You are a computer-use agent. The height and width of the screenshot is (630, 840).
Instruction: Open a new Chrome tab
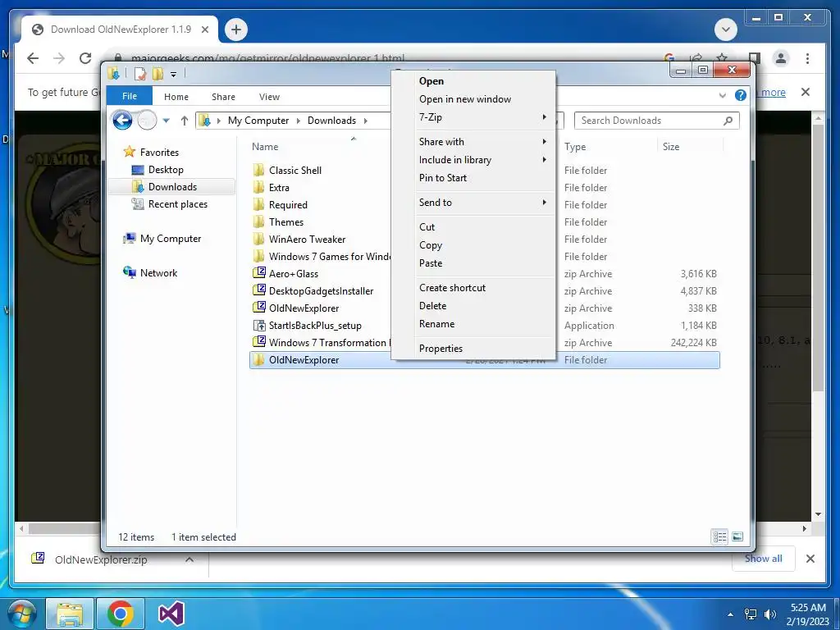point(236,30)
